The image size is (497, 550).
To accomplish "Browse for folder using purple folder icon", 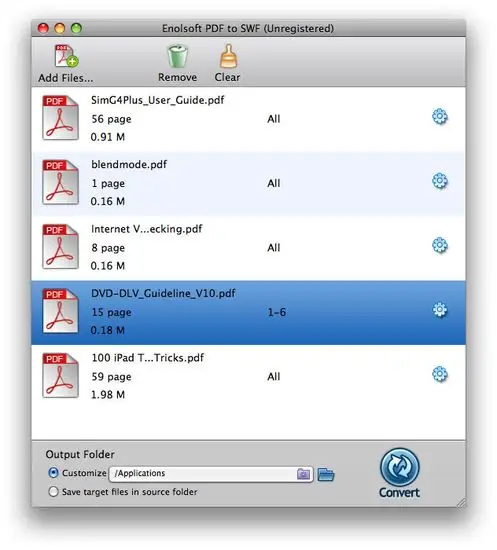I will point(303,474).
